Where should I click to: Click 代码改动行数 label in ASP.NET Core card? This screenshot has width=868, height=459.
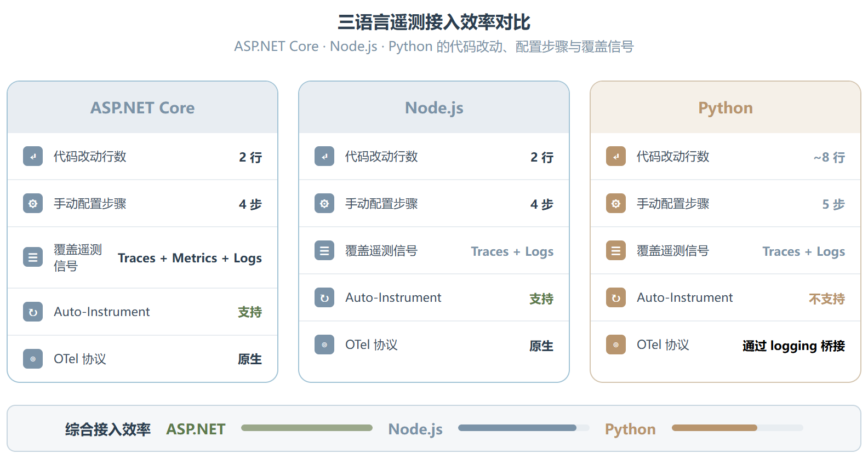pyautogui.click(x=90, y=157)
